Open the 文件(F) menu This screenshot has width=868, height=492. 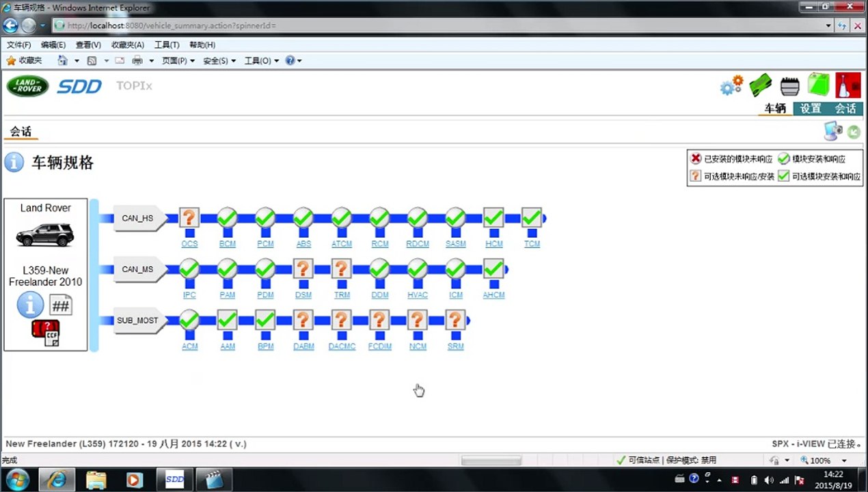click(x=18, y=45)
